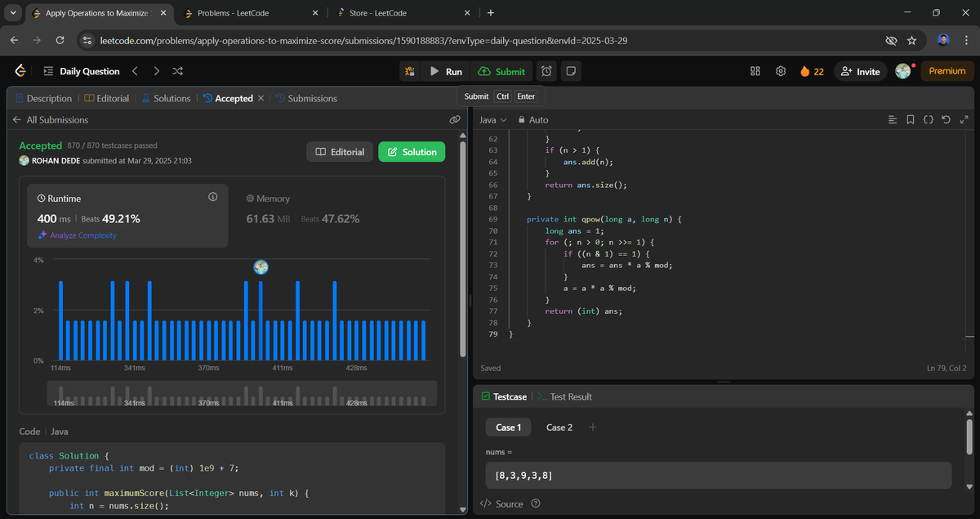Image resolution: width=980 pixels, height=519 pixels.
Task: Click the browser address bar
Action: click(486, 40)
